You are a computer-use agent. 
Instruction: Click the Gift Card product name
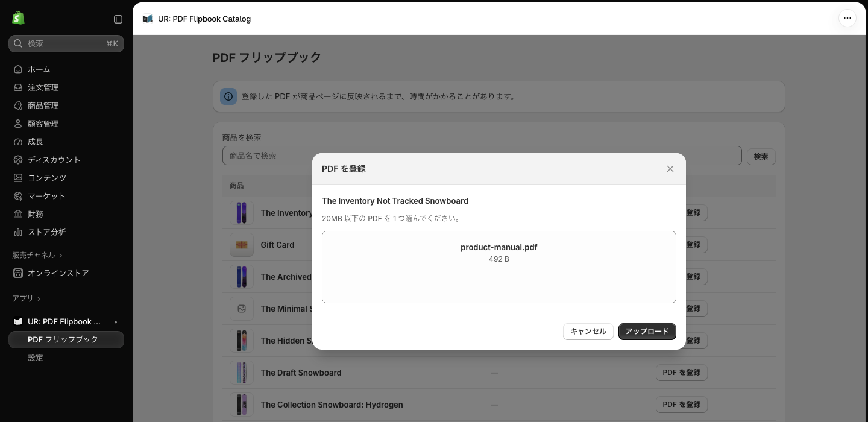[x=278, y=245]
